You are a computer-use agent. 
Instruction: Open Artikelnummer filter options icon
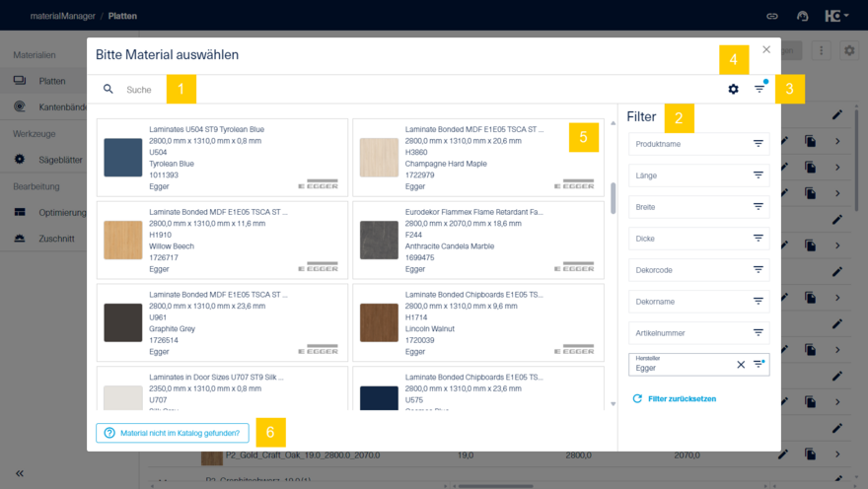[758, 333]
